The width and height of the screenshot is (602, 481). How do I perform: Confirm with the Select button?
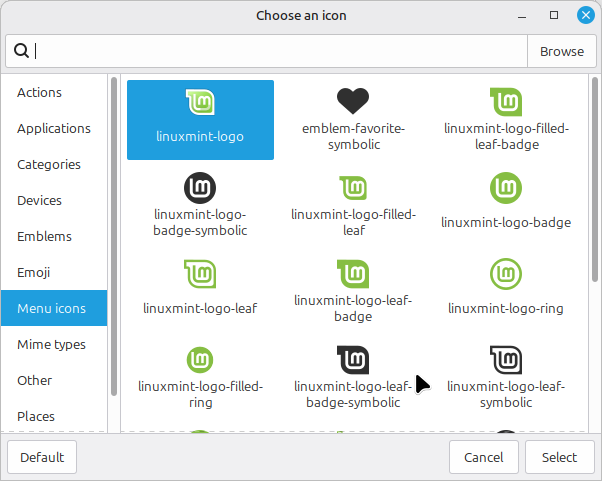(559, 457)
